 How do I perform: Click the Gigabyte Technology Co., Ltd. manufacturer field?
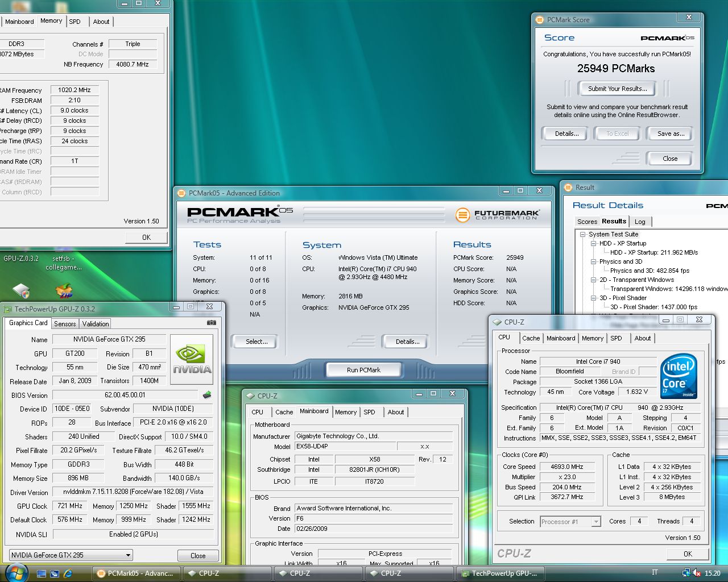point(374,436)
